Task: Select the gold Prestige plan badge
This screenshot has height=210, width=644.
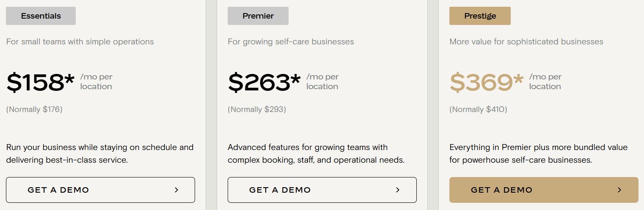Action: click(x=480, y=16)
